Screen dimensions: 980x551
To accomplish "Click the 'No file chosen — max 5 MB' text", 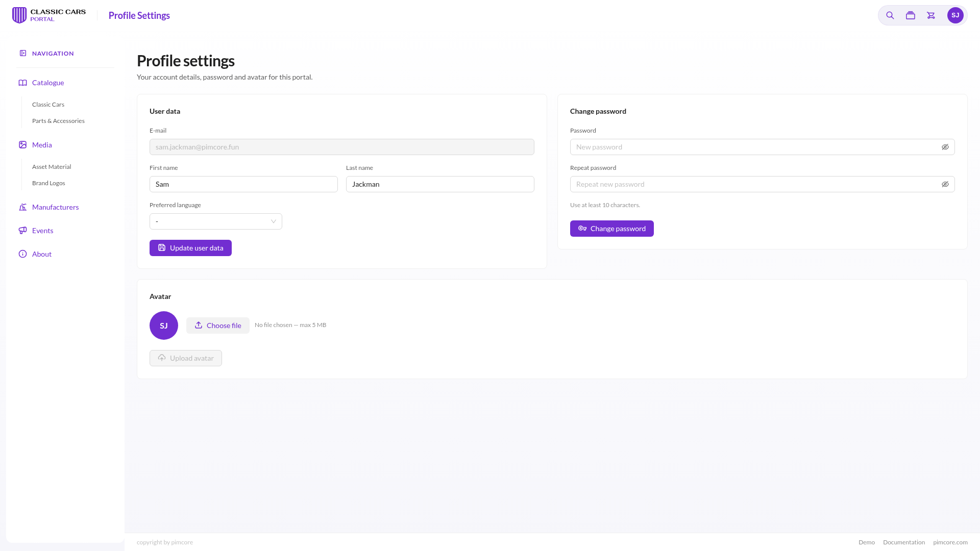I will pos(290,325).
